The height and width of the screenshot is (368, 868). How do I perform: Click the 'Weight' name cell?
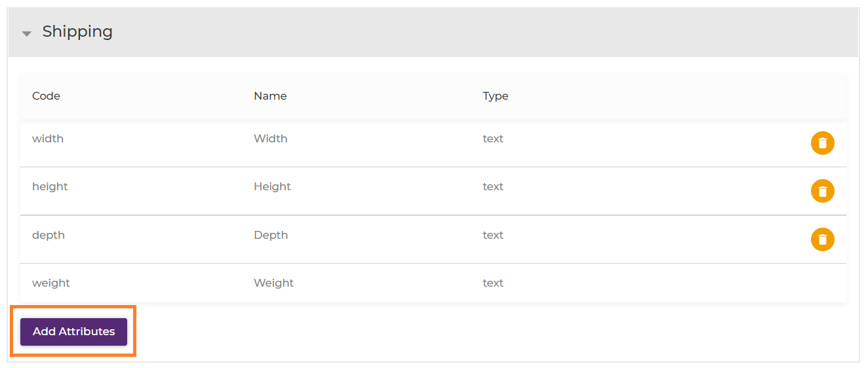tap(273, 283)
